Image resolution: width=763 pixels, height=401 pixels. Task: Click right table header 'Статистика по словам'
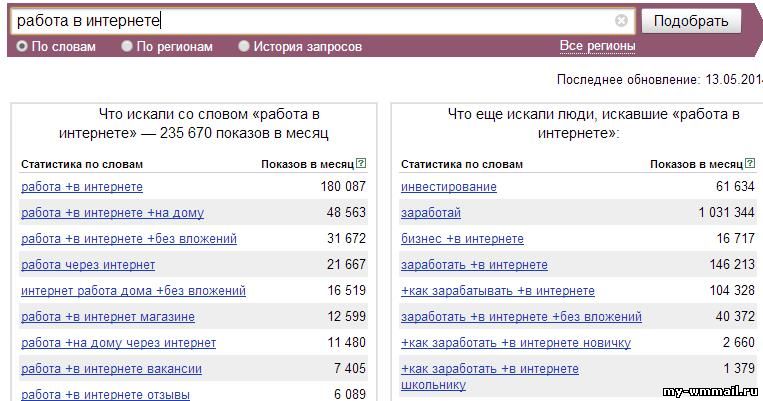(462, 164)
